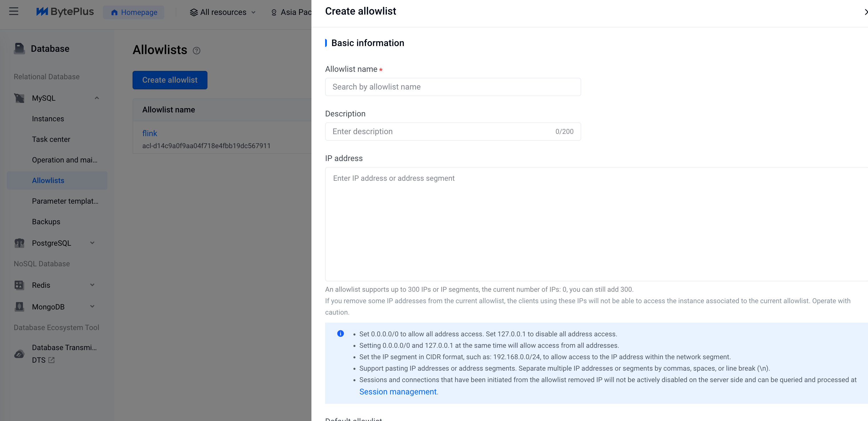Viewport: 868px width, 421px height.
Task: Expand the MongoDB section
Action: click(x=92, y=307)
